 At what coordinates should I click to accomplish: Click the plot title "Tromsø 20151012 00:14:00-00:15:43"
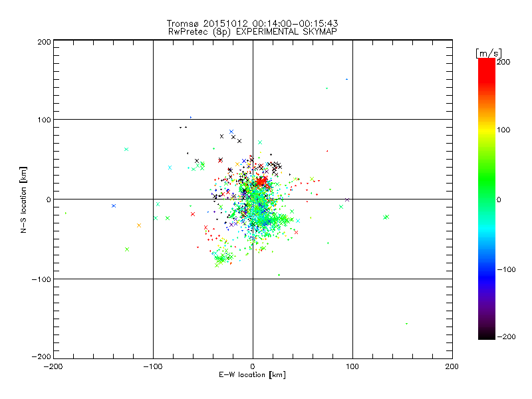(x=253, y=23)
